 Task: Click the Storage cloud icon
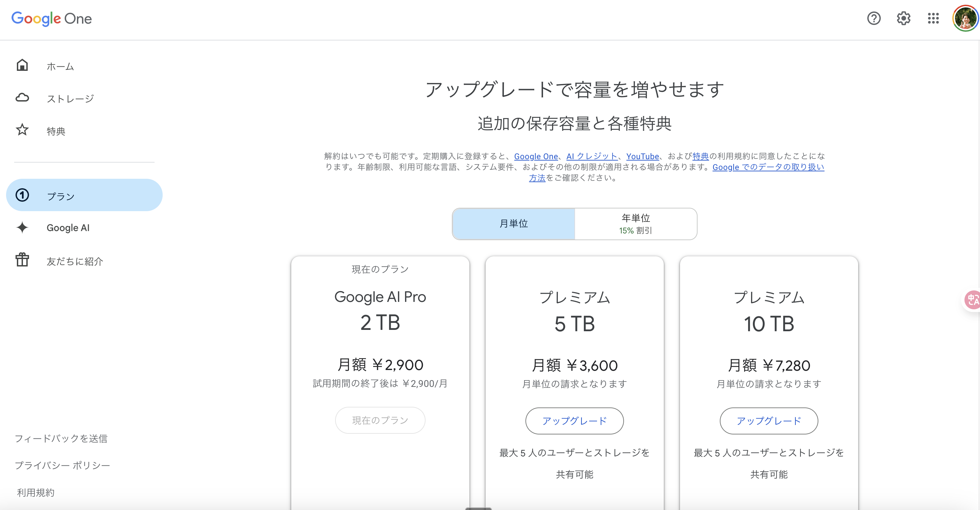[22, 98]
